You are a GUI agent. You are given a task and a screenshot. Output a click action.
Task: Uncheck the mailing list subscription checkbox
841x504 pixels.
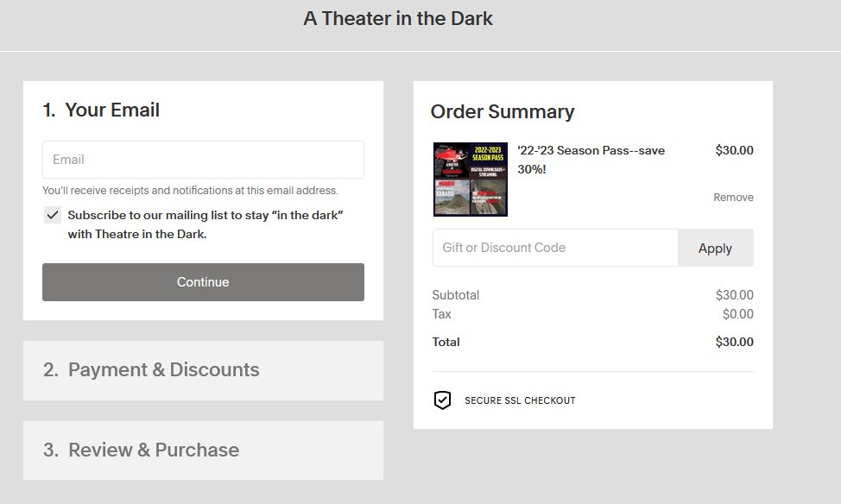point(53,214)
